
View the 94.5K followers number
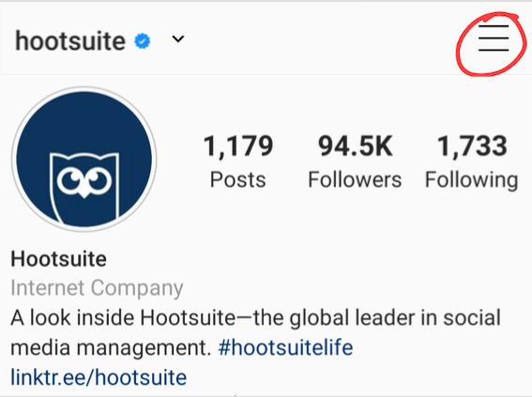(356, 145)
